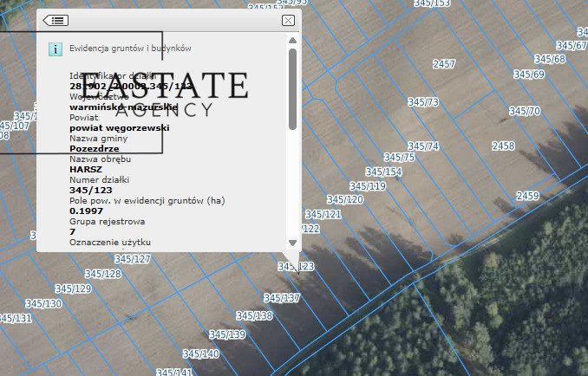Select 'Ewidencja gruntów i budynków' heading text
Viewport: 588px width, 376px height.
(130, 49)
